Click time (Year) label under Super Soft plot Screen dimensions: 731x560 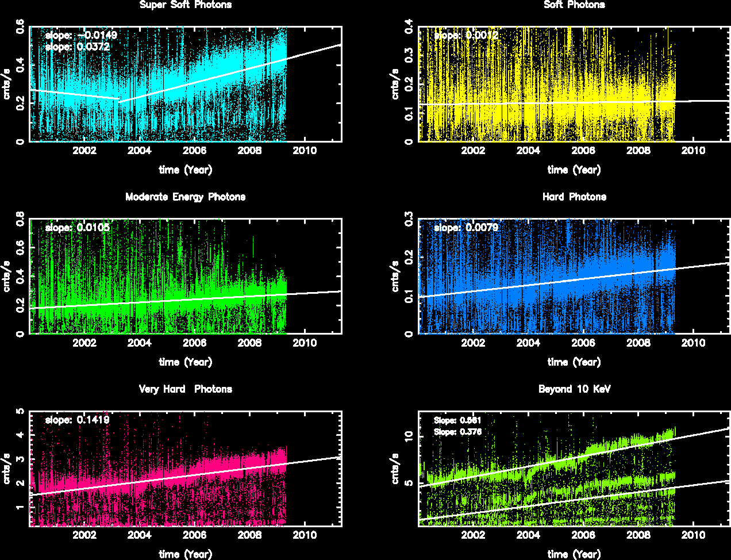pyautogui.click(x=185, y=170)
